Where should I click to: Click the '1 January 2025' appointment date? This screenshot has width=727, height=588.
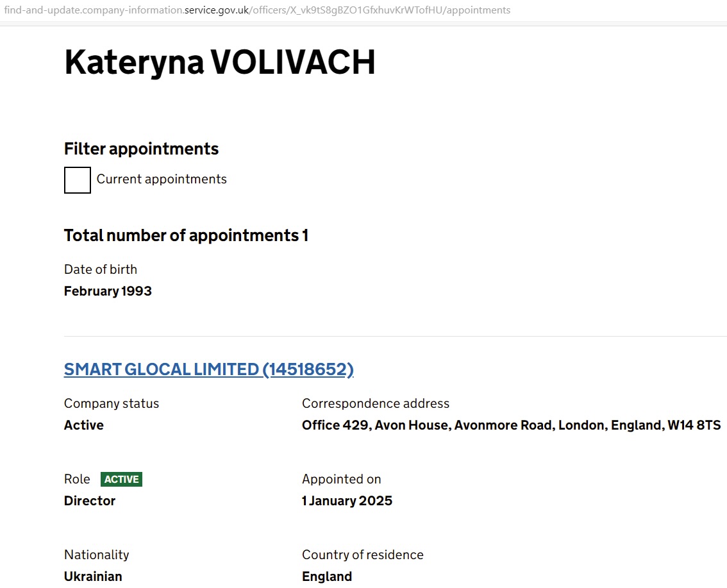click(x=347, y=501)
